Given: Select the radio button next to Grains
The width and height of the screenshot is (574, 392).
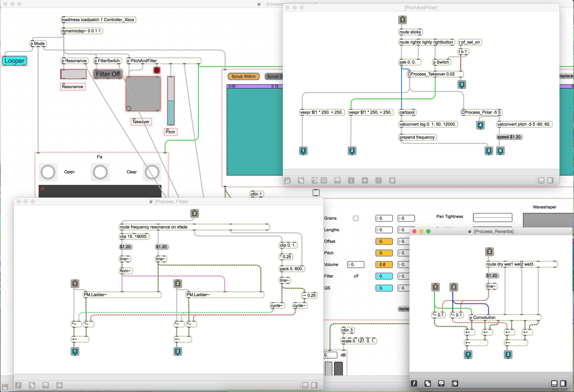Looking at the screenshot, I should 355,218.
